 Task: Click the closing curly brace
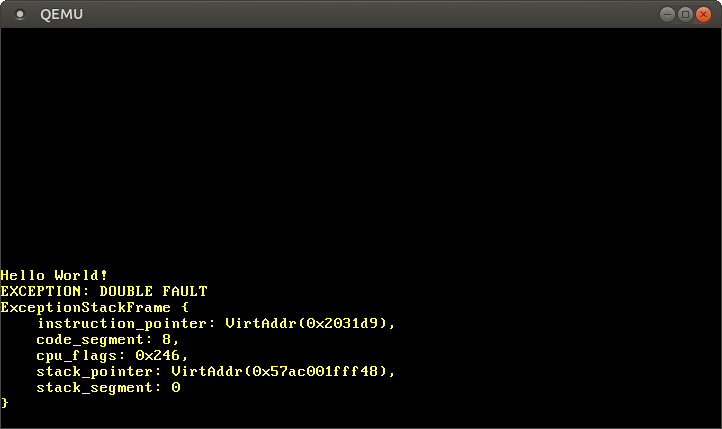click(x=5, y=403)
